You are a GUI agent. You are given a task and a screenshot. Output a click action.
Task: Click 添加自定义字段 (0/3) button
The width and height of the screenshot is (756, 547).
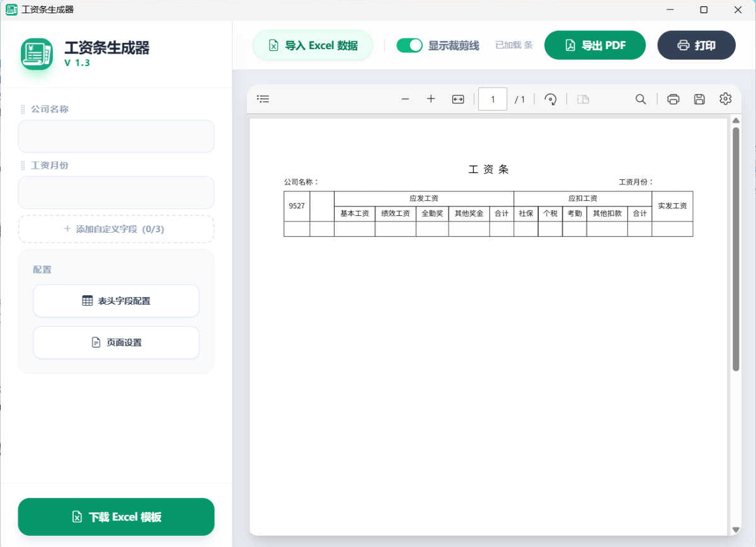[x=116, y=229]
